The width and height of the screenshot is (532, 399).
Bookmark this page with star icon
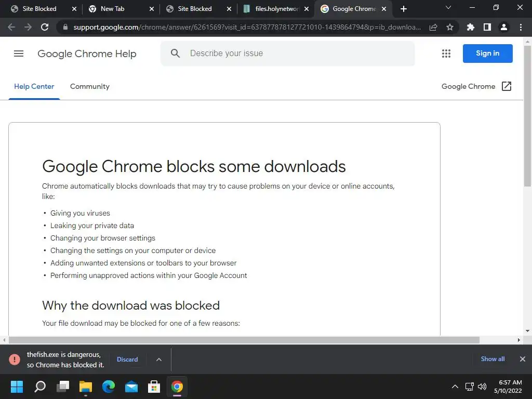pyautogui.click(x=450, y=27)
